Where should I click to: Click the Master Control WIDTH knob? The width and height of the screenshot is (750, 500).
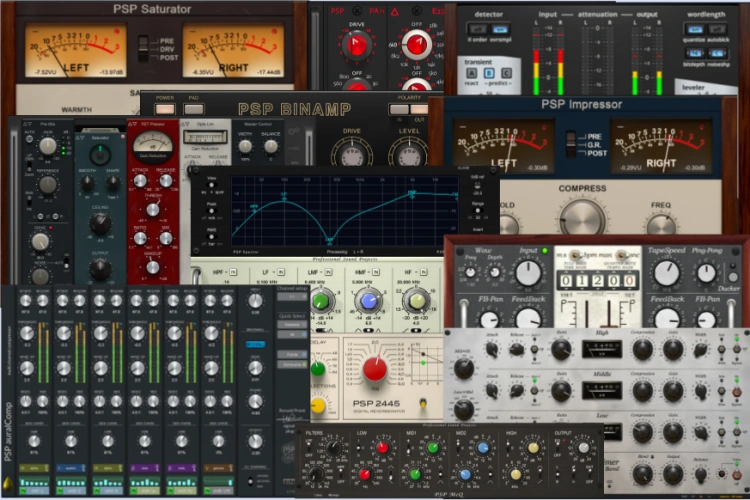[245, 146]
